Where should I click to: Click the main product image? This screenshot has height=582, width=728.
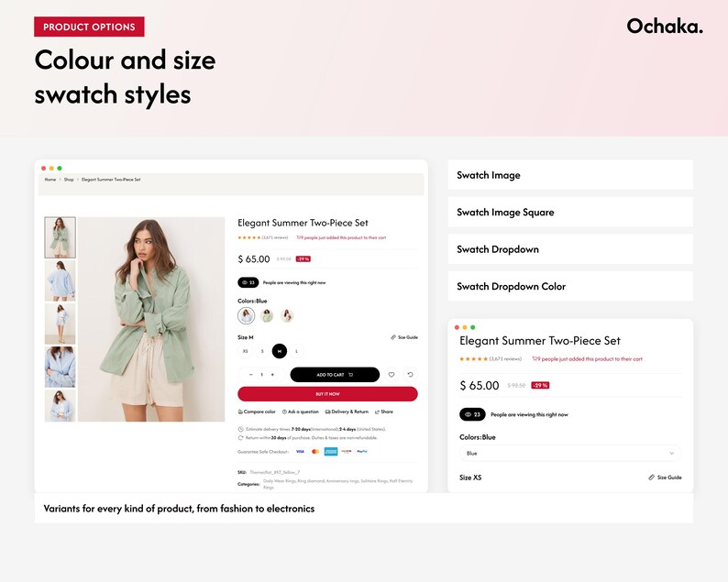click(x=151, y=319)
